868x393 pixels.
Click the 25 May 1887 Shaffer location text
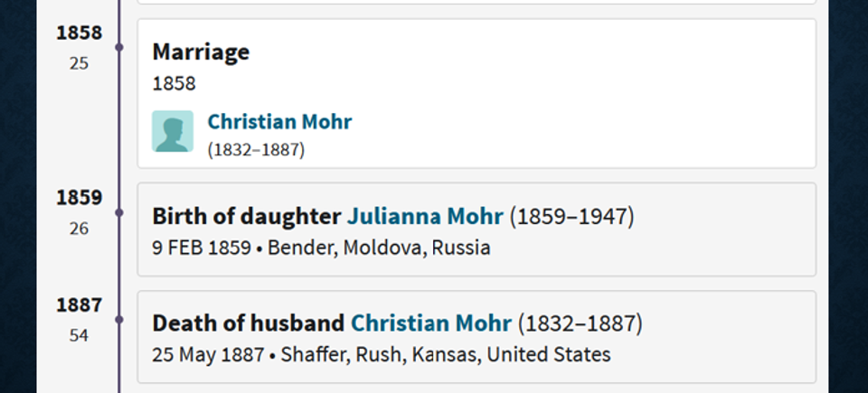pos(382,354)
